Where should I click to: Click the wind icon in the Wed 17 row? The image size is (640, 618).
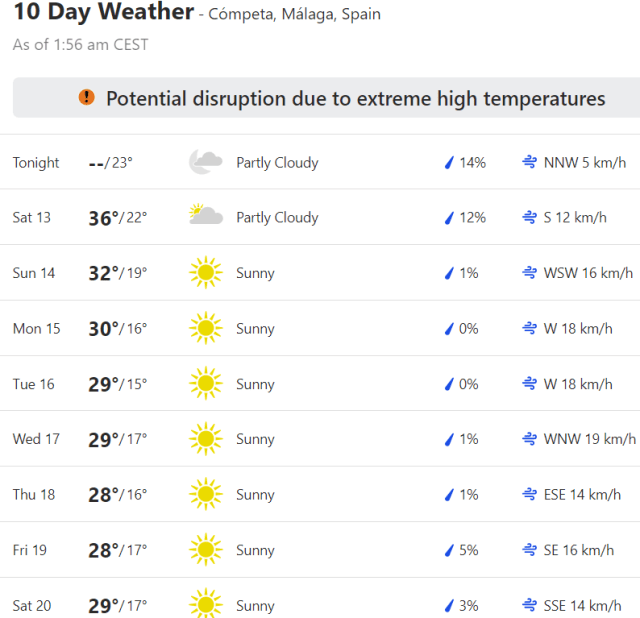pos(529,439)
